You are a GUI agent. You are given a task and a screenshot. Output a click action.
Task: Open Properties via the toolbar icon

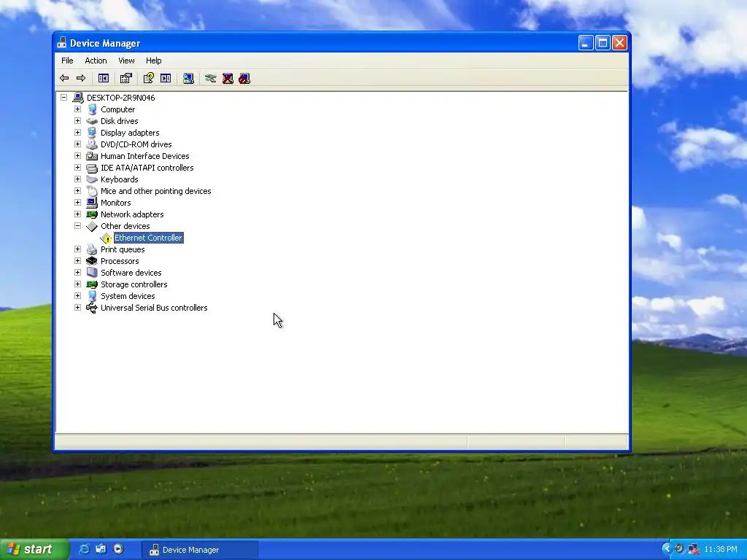(x=125, y=78)
